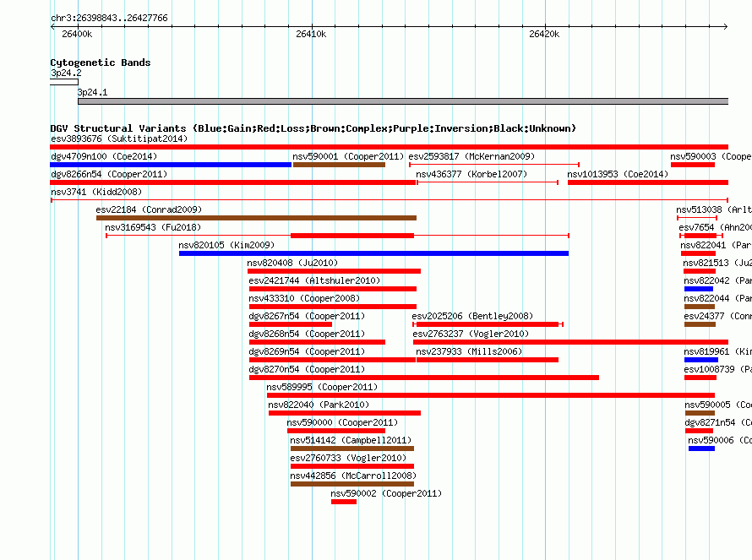Click the DGV Structural Variants track title
The image size is (752, 560).
[x=313, y=128]
